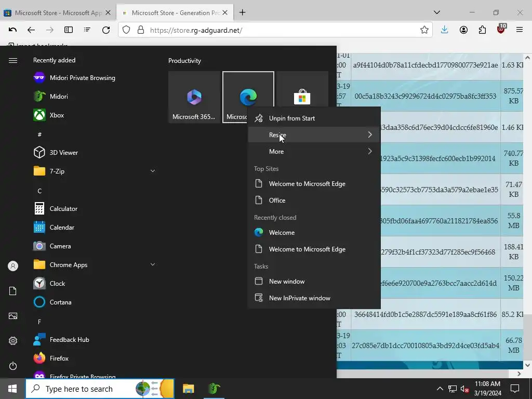This screenshot has width=532, height=399.
Task: Toggle the browser sidebar button
Action: [x=69, y=30]
